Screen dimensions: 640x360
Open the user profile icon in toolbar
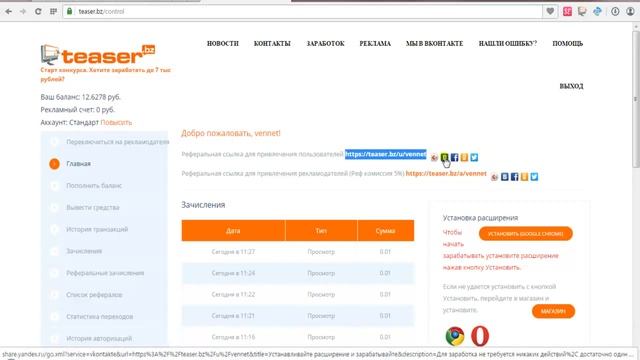tap(631, 11)
